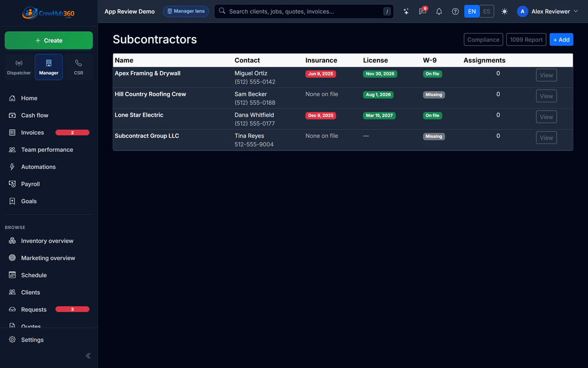588x368 pixels.
Task: Open Inventory overview
Action: click(49, 241)
